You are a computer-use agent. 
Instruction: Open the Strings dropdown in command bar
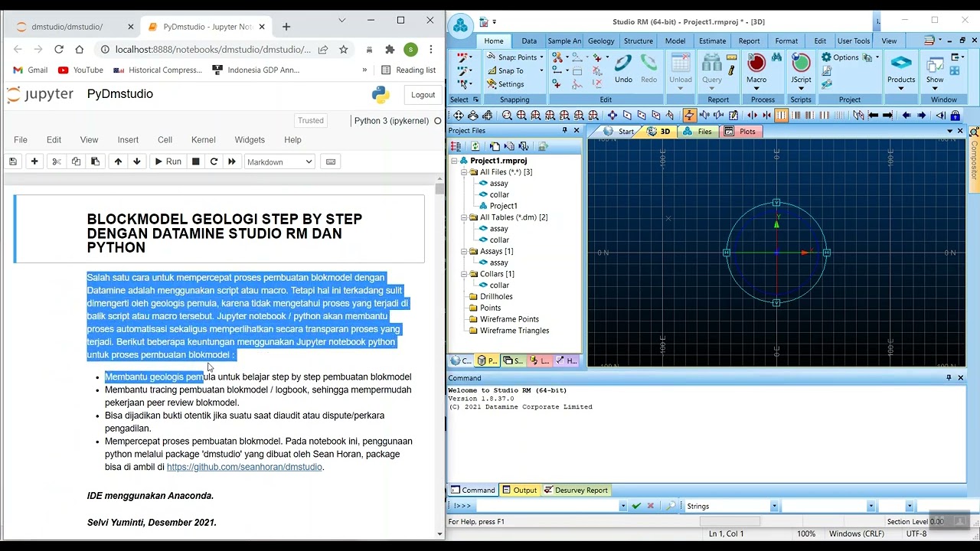(x=774, y=506)
